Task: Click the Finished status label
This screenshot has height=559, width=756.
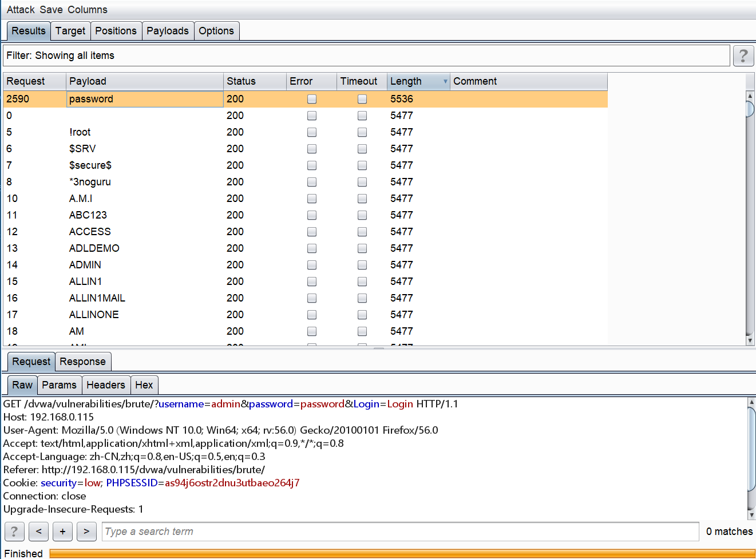Action: click(23, 553)
